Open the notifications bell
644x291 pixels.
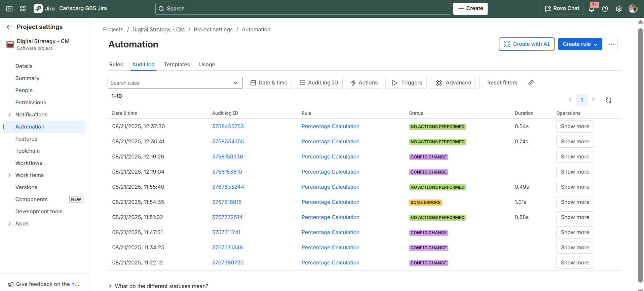(x=592, y=9)
